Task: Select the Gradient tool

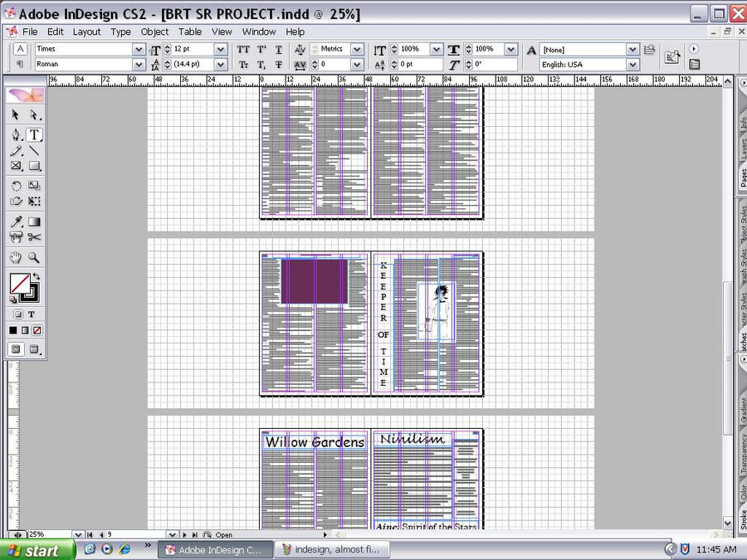Action: (x=34, y=222)
